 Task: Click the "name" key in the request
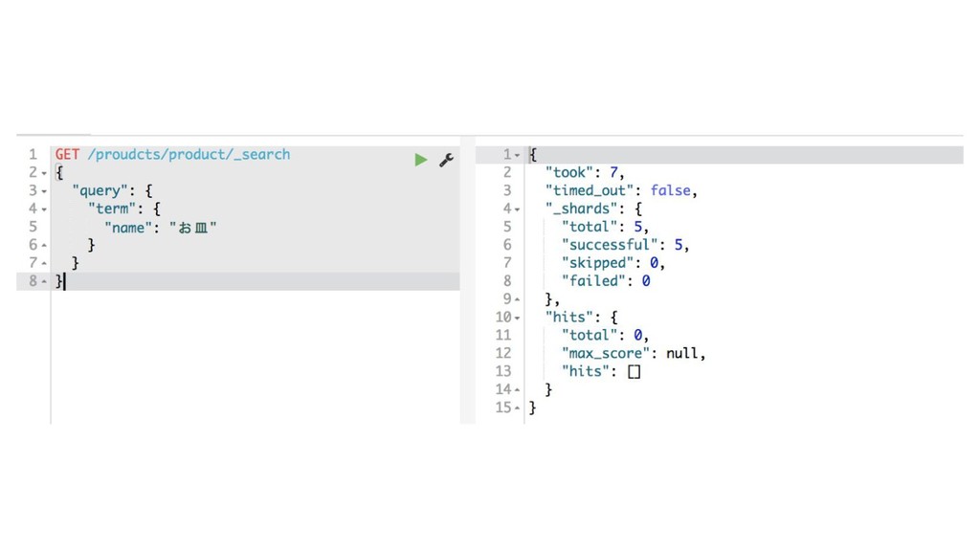click(x=128, y=228)
